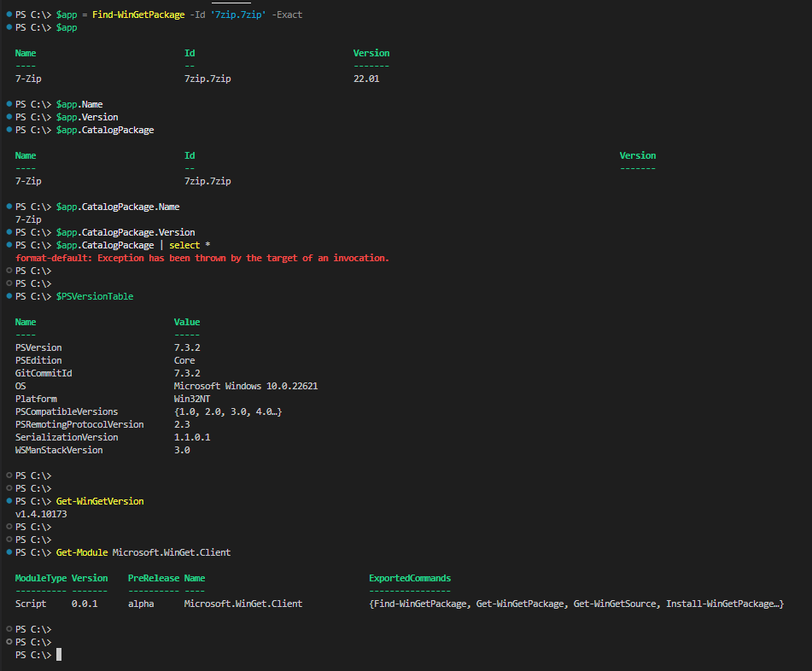Click the PSRemotingProtocolVersion row name

point(79,424)
